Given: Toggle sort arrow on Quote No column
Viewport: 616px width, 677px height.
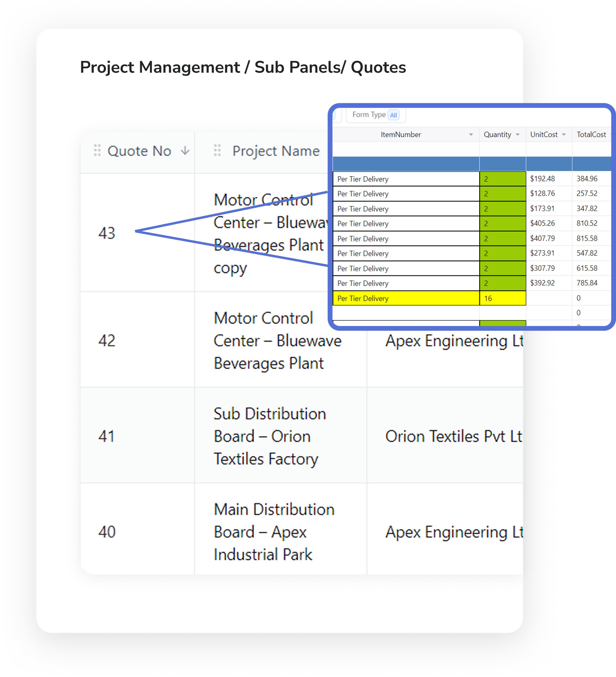Looking at the screenshot, I should pos(185,150).
